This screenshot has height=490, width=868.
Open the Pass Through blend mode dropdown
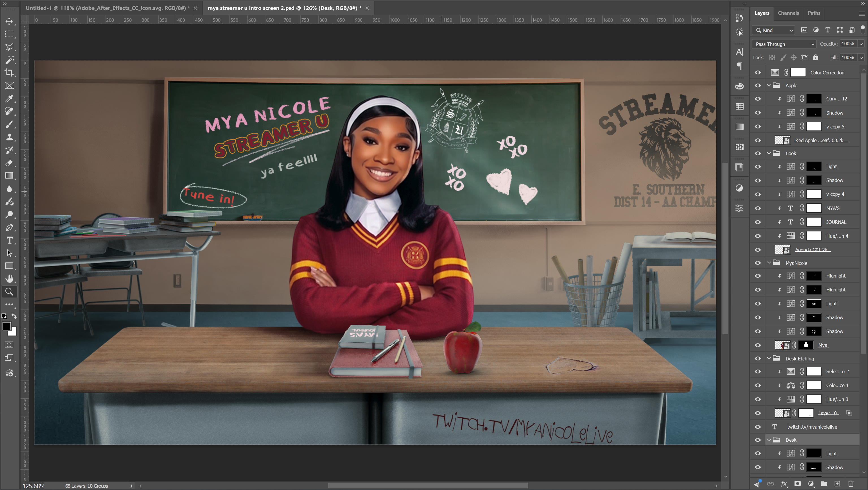coord(784,44)
